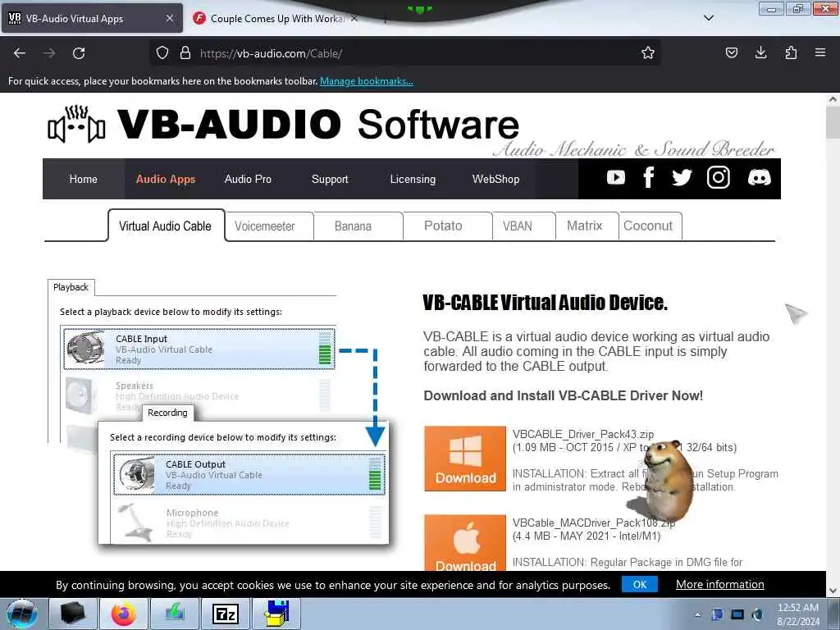Close the Couple Comes Up tab
The width and height of the screenshot is (840, 630).
click(354, 18)
